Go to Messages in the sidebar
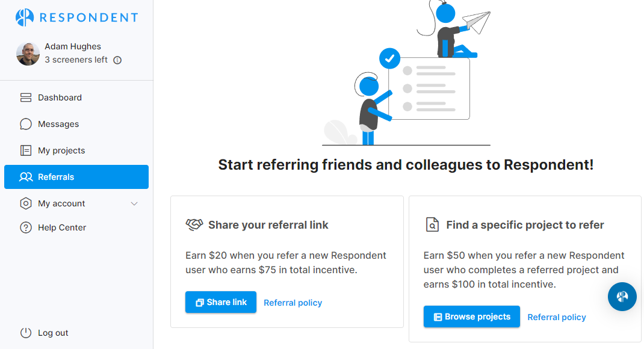Image resolution: width=644 pixels, height=349 pixels. pyautogui.click(x=58, y=124)
